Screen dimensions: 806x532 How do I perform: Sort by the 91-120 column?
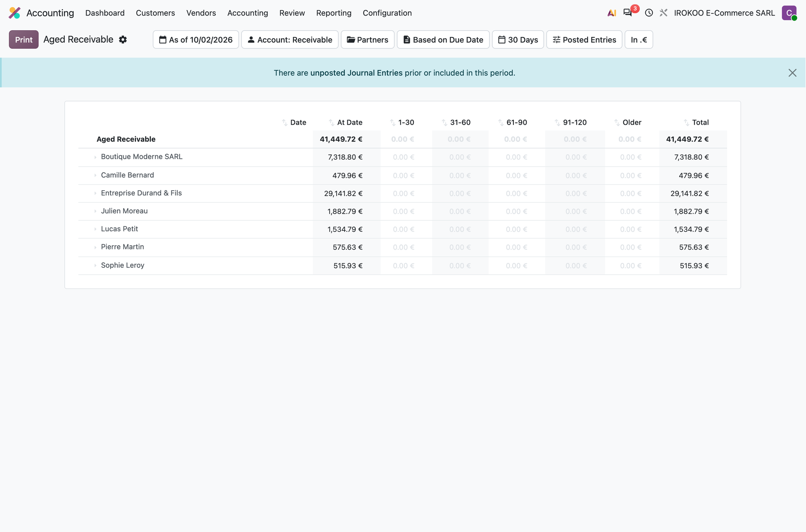pyautogui.click(x=557, y=122)
